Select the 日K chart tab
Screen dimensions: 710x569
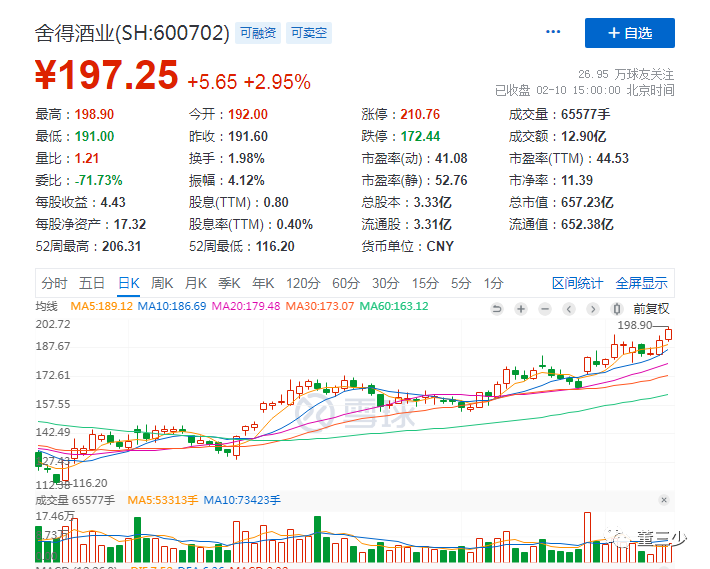coord(129,283)
